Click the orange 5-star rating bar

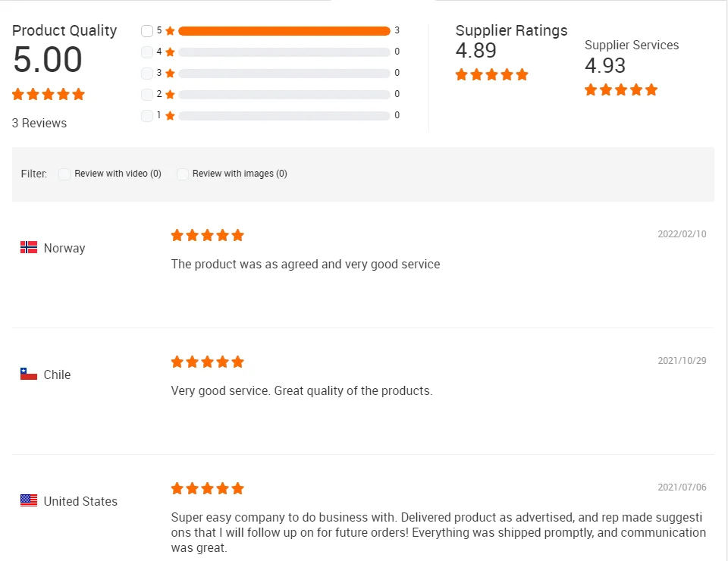(284, 31)
